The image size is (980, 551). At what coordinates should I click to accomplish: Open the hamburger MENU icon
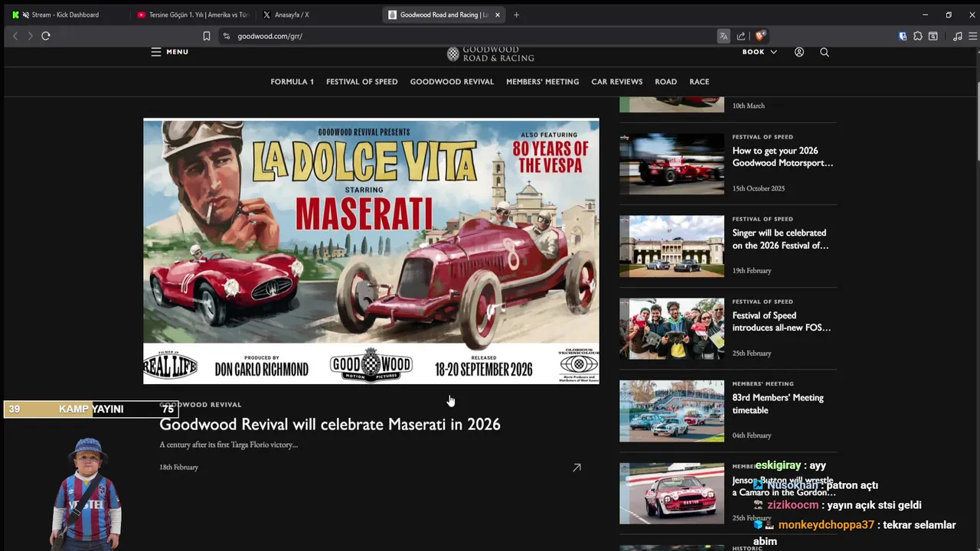coord(156,52)
